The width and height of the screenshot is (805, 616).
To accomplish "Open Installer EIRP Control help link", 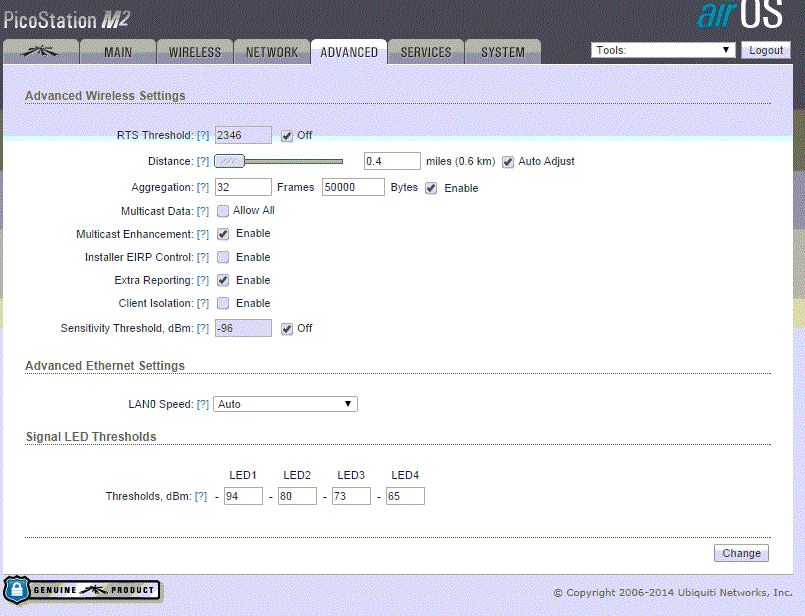I will [x=203, y=258].
